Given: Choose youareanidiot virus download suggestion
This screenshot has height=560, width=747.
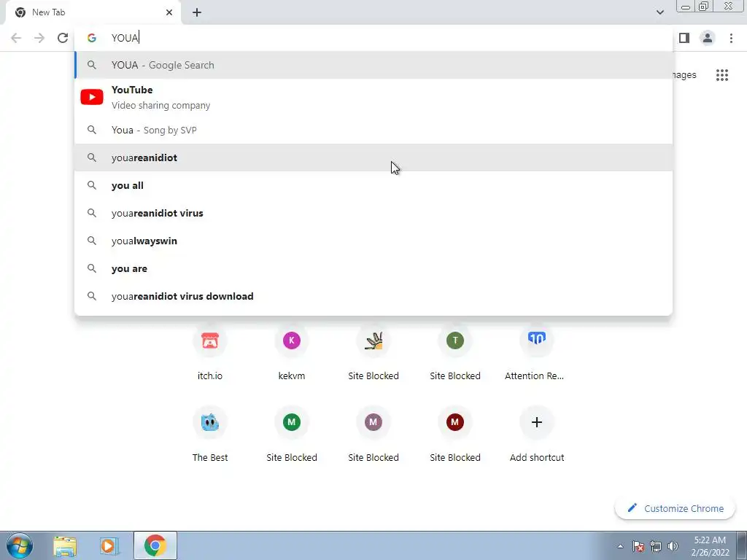Looking at the screenshot, I should click(x=373, y=296).
